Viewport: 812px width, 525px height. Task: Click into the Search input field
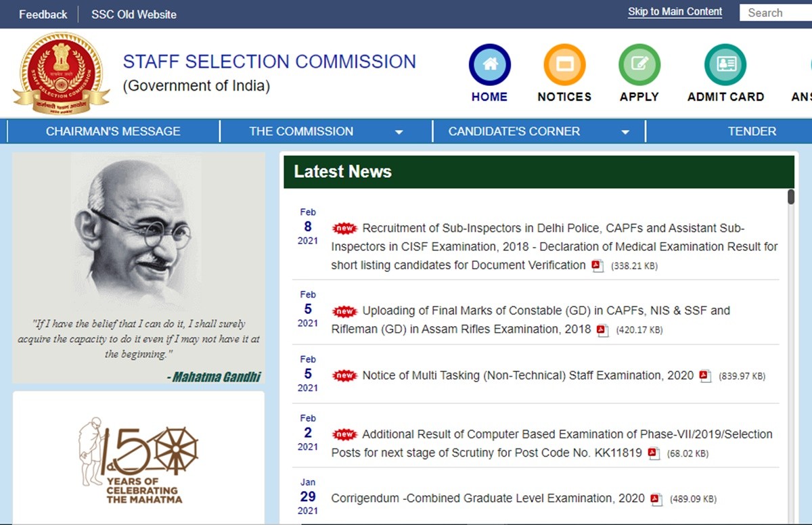(x=775, y=13)
